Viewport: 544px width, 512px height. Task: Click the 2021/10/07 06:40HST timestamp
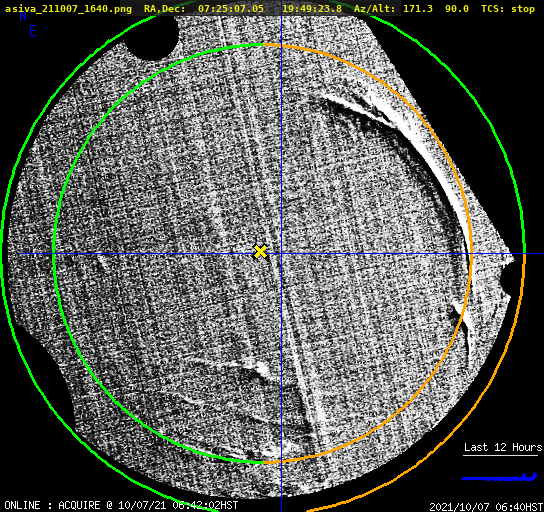click(486, 507)
